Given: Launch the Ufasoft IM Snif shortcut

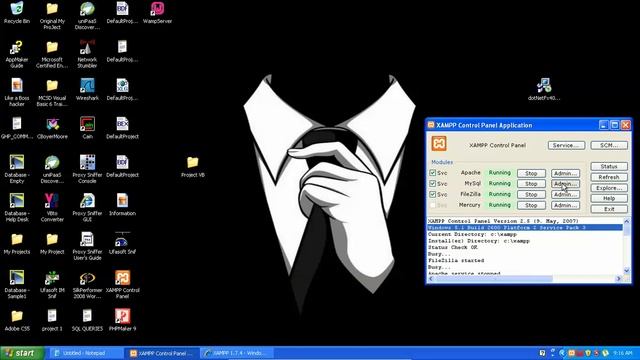Looking at the screenshot, I should point(52,284).
